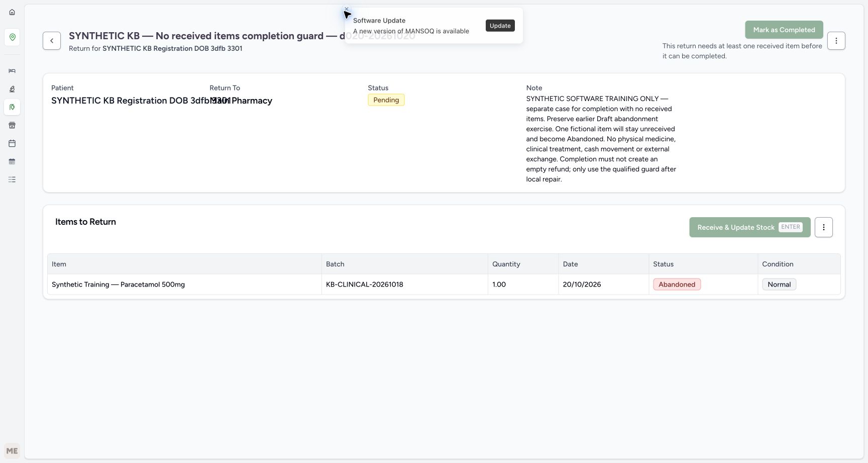
Task: Open the green pharmacy sidebar icon
Action: click(12, 107)
